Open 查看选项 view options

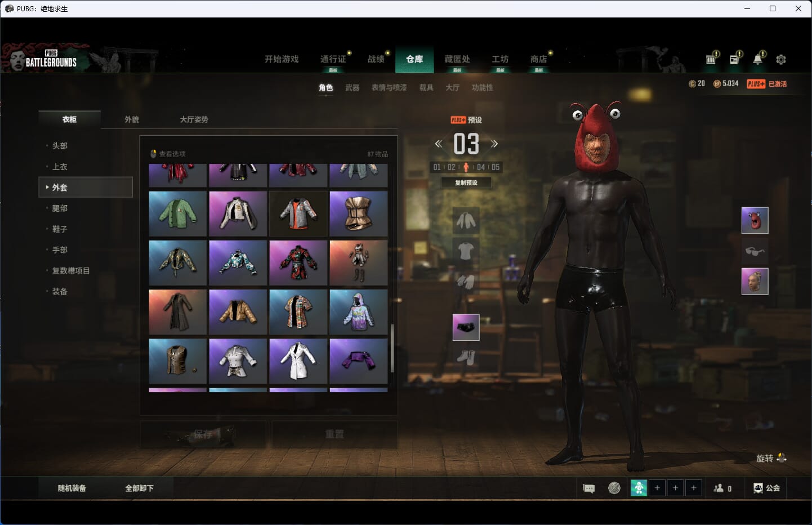(x=168, y=154)
